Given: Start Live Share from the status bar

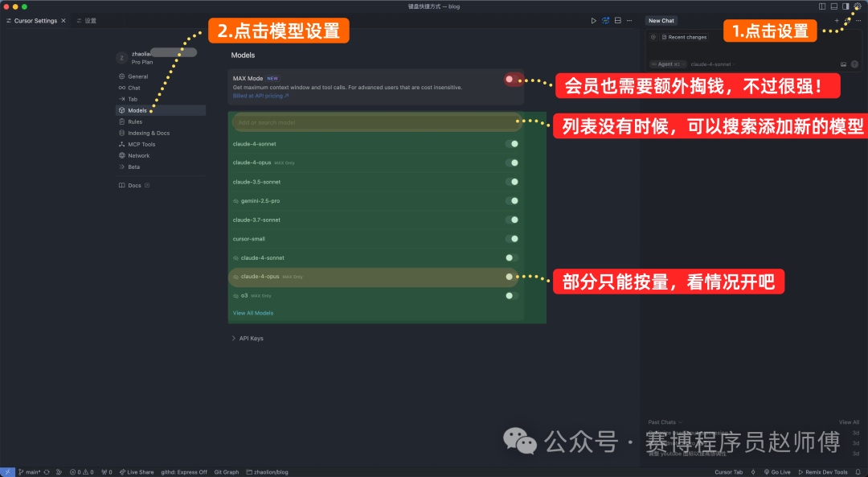Looking at the screenshot, I should click(x=136, y=472).
